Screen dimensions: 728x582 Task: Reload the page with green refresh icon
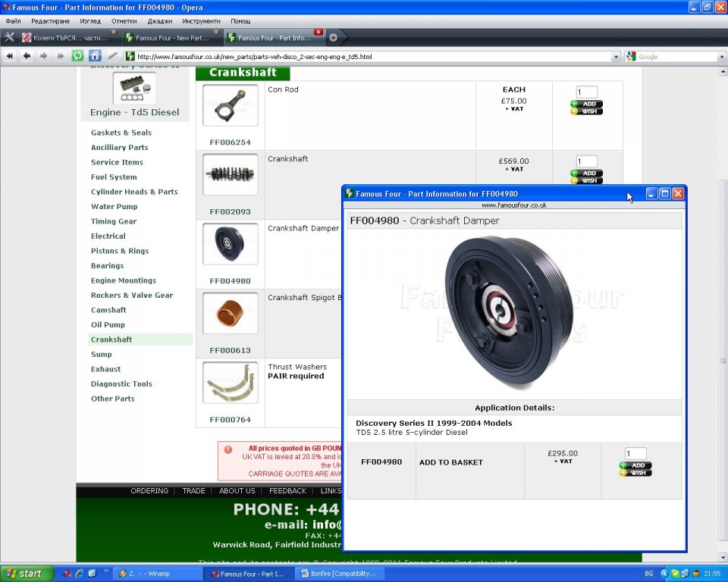pos(77,56)
